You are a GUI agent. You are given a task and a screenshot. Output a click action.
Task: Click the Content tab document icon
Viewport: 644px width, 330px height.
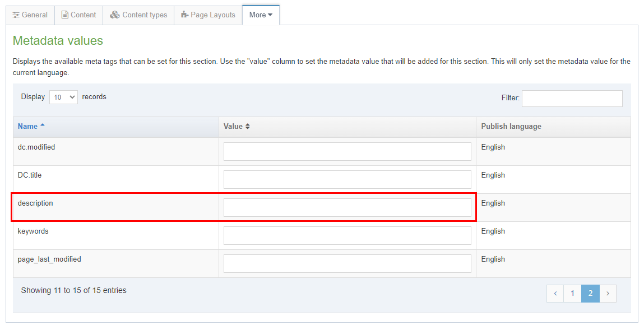tap(65, 15)
